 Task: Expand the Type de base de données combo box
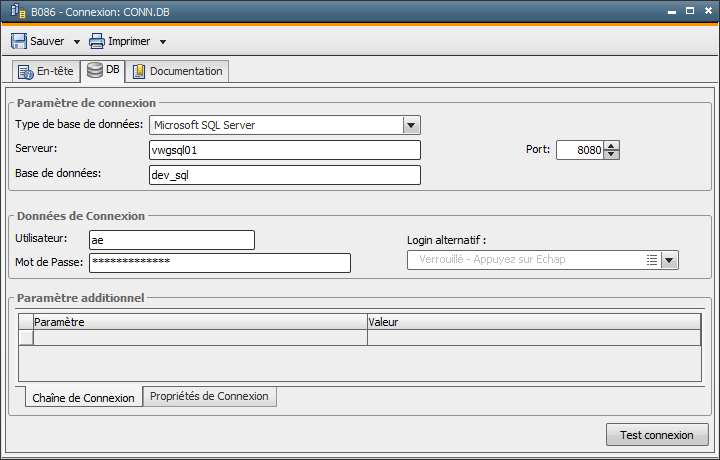(x=411, y=125)
